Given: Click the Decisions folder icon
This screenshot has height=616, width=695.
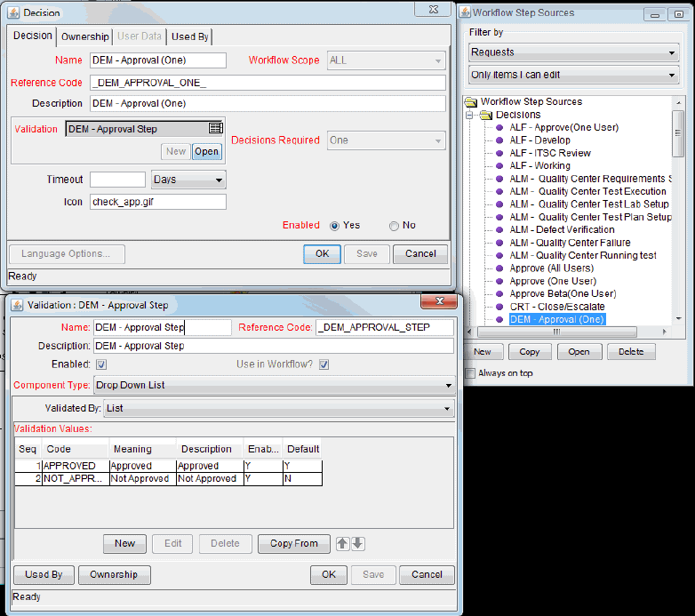Looking at the screenshot, I should pyautogui.click(x=485, y=115).
